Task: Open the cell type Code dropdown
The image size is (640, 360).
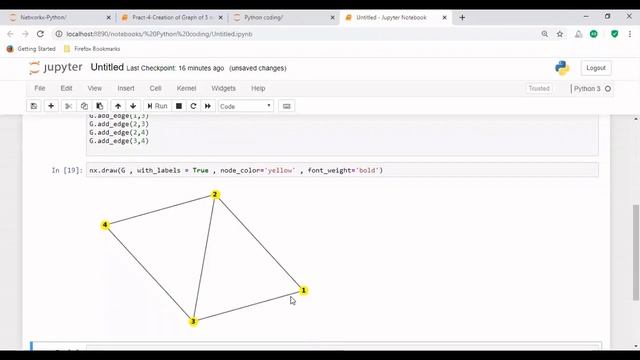Action: [246, 106]
